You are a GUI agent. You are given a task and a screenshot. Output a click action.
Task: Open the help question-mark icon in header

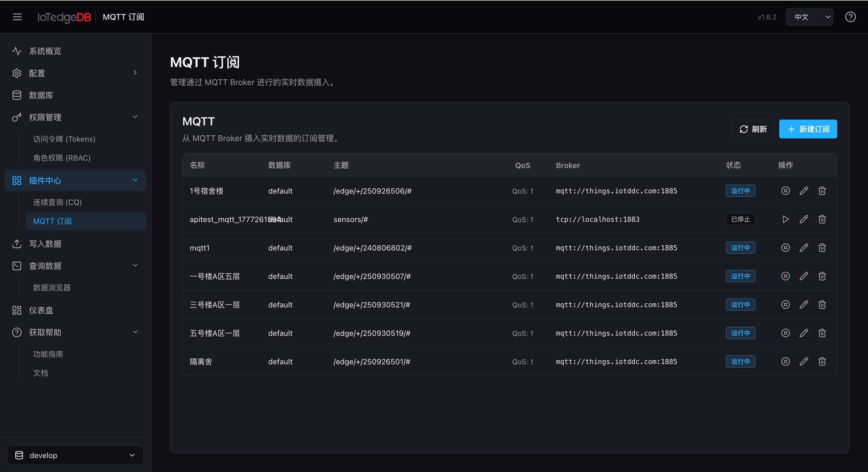851,17
